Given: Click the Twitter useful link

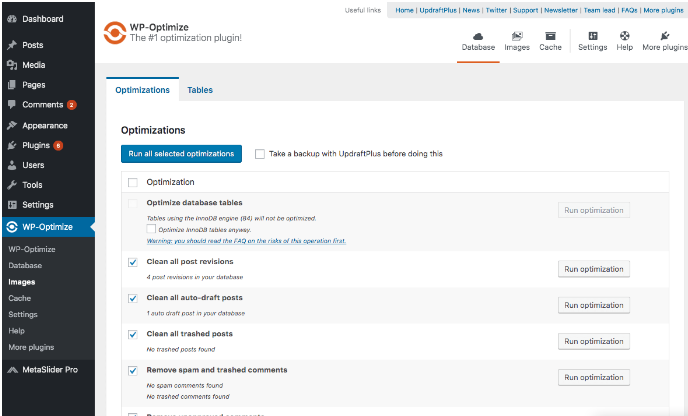Looking at the screenshot, I should (496, 10).
